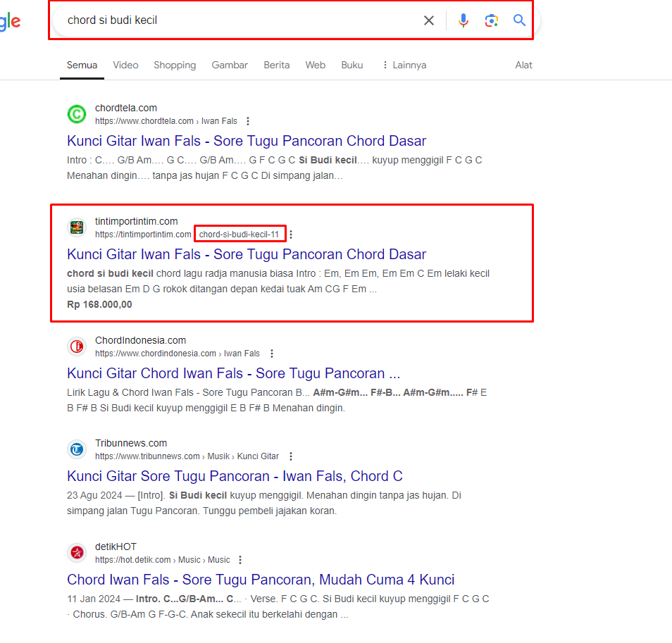Open chordtela Kunci Gitar Iwan Fals title link
The width and height of the screenshot is (672, 643).
[247, 141]
